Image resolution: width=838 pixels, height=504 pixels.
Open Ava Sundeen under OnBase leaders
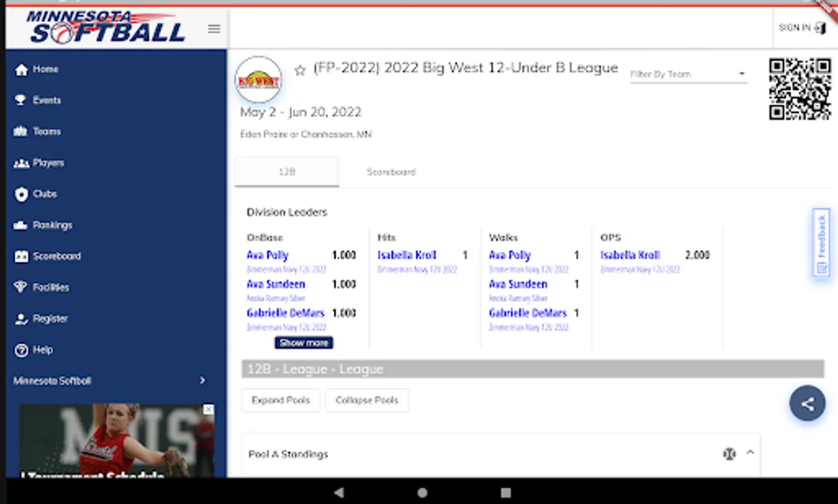pyautogui.click(x=276, y=284)
